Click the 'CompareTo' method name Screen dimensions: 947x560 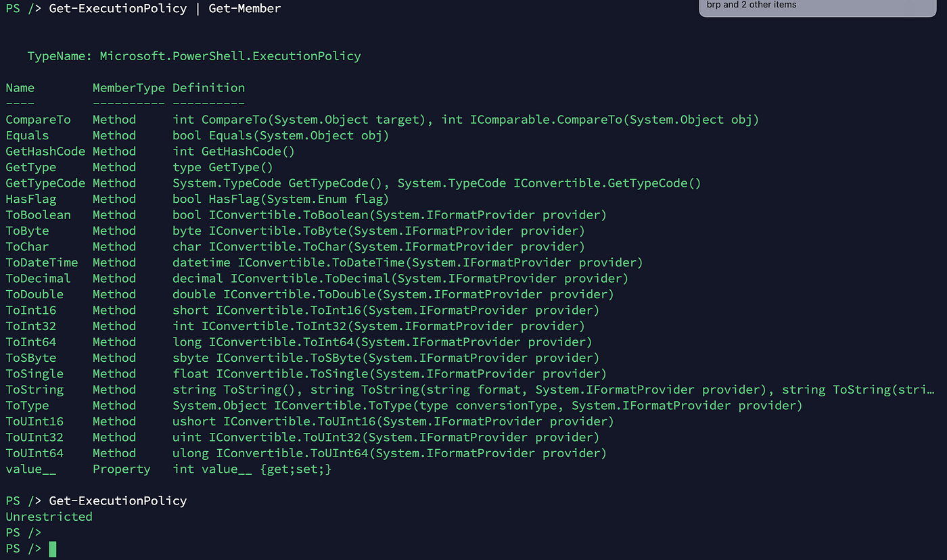coord(38,120)
